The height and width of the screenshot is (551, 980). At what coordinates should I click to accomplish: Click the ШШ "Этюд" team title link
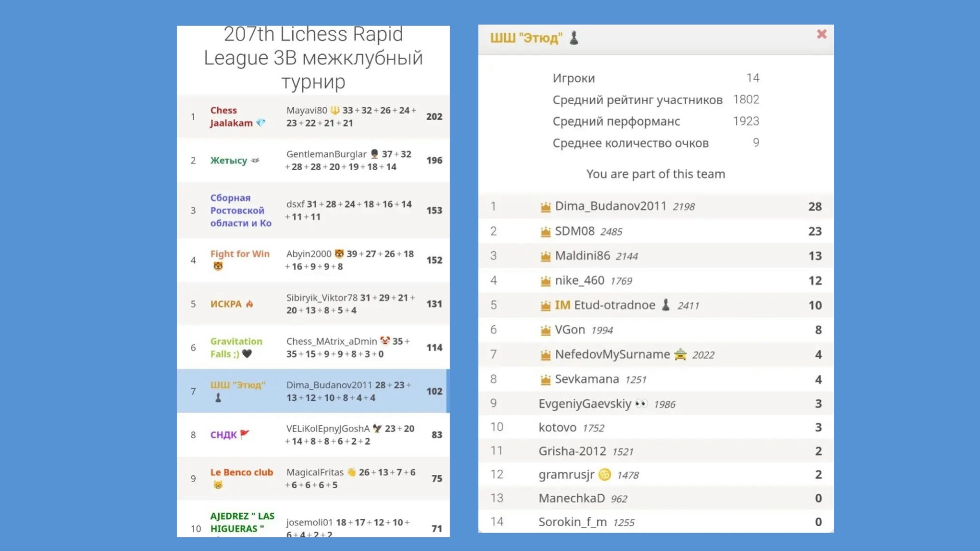click(x=526, y=38)
